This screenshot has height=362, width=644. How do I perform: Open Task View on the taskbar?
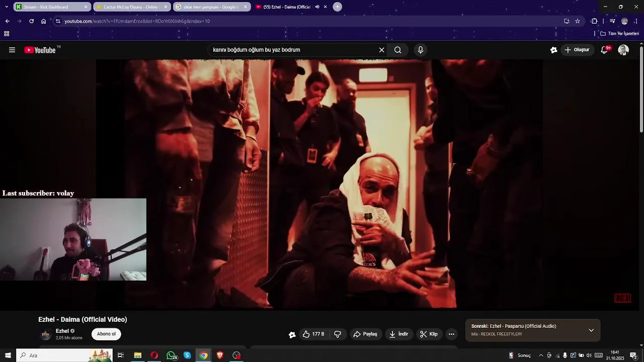(x=121, y=355)
